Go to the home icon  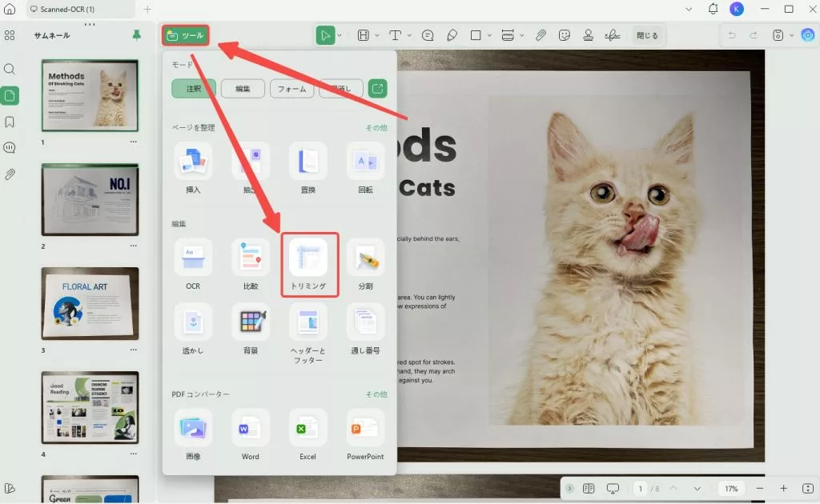(x=10, y=9)
